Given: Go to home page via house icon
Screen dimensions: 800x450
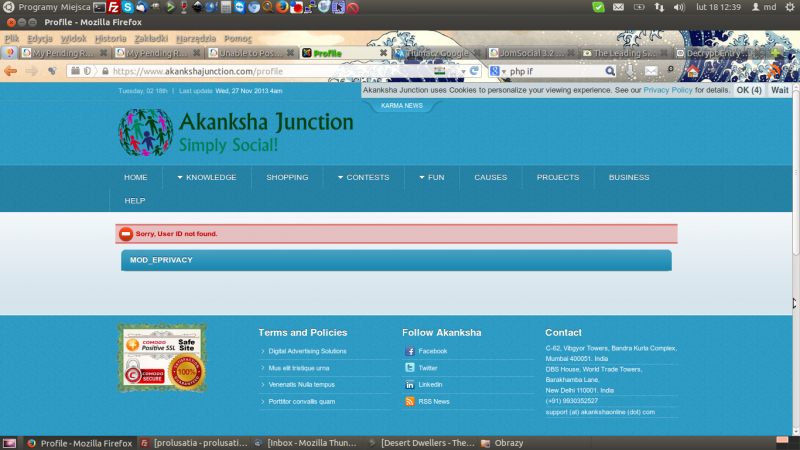Looking at the screenshot, I should [692, 71].
